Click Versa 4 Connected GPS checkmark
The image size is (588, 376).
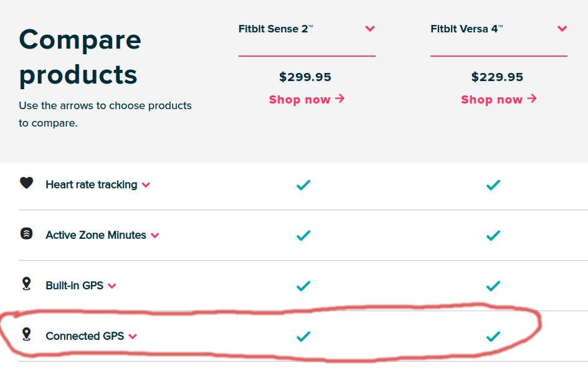coord(493,336)
